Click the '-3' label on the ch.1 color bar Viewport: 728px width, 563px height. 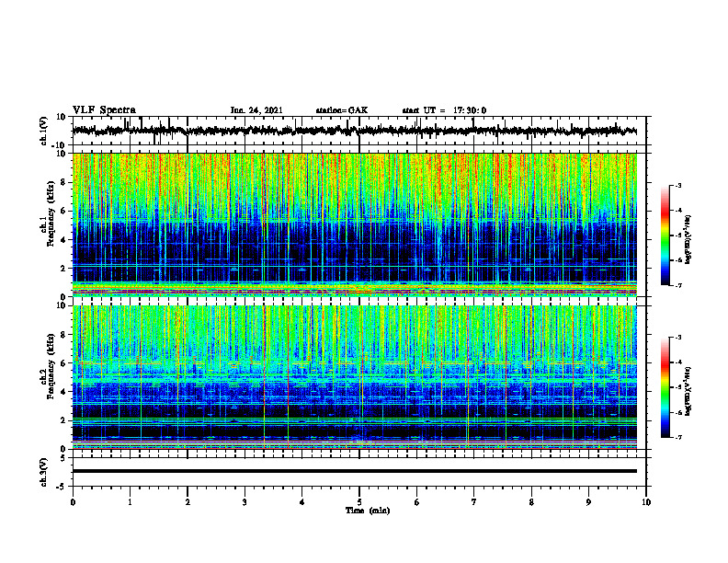[x=677, y=185]
